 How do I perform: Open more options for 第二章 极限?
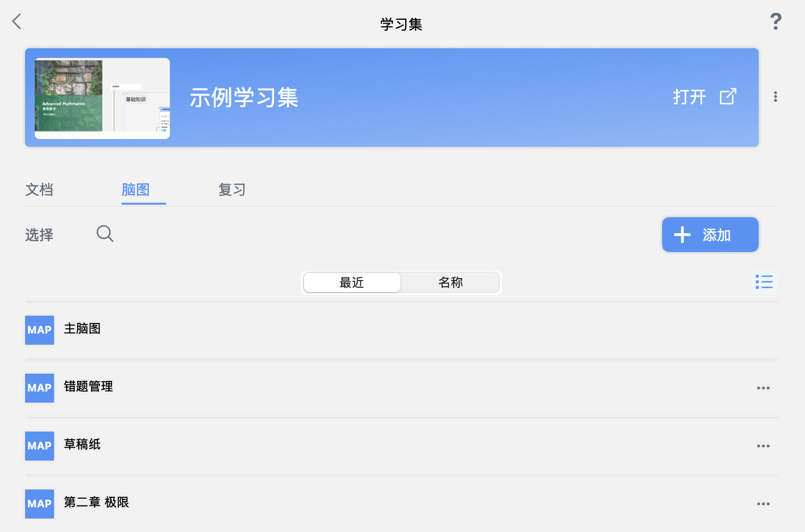pos(763,504)
